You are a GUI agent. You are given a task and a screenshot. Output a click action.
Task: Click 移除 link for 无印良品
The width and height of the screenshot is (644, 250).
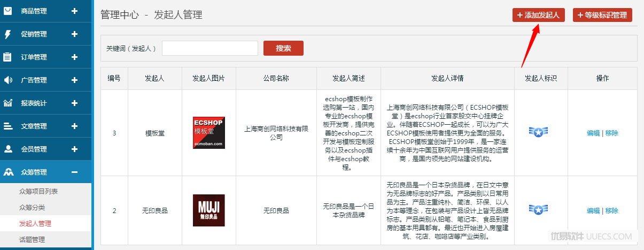[x=612, y=210]
